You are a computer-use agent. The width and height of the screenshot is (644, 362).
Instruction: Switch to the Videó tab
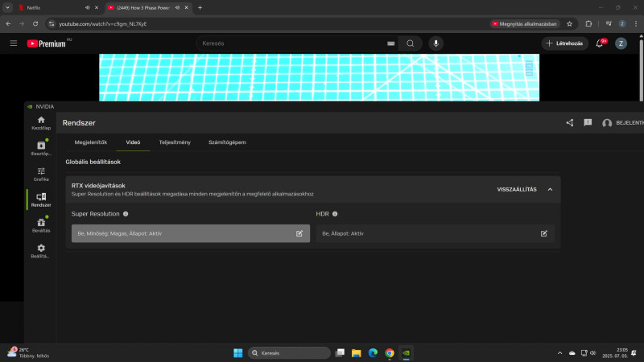coord(133,142)
